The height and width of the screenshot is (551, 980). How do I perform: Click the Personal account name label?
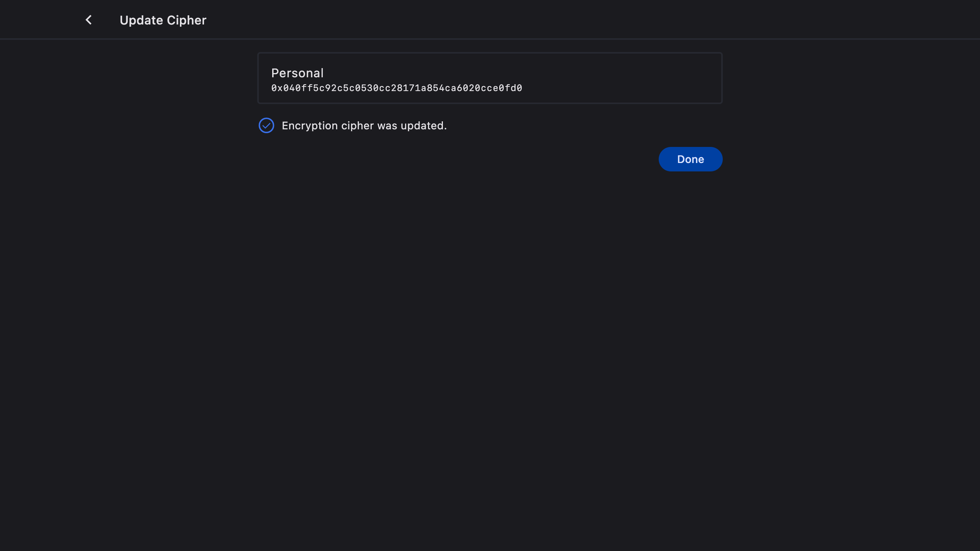click(297, 73)
